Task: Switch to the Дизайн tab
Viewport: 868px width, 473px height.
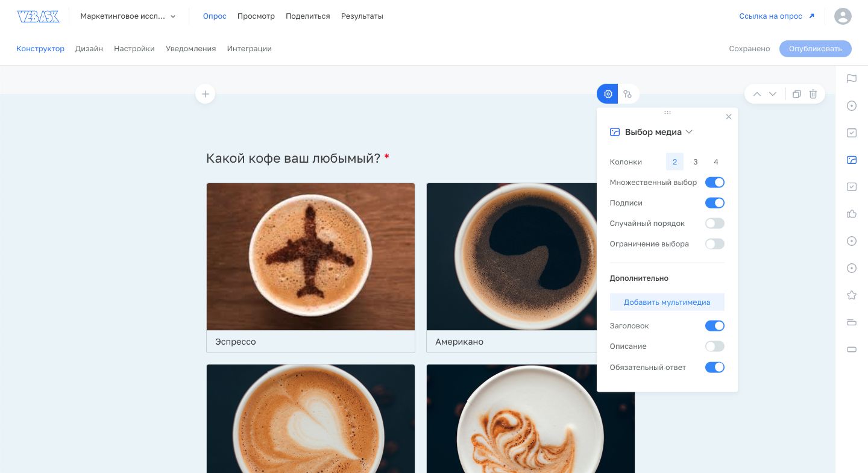Action: [x=89, y=49]
